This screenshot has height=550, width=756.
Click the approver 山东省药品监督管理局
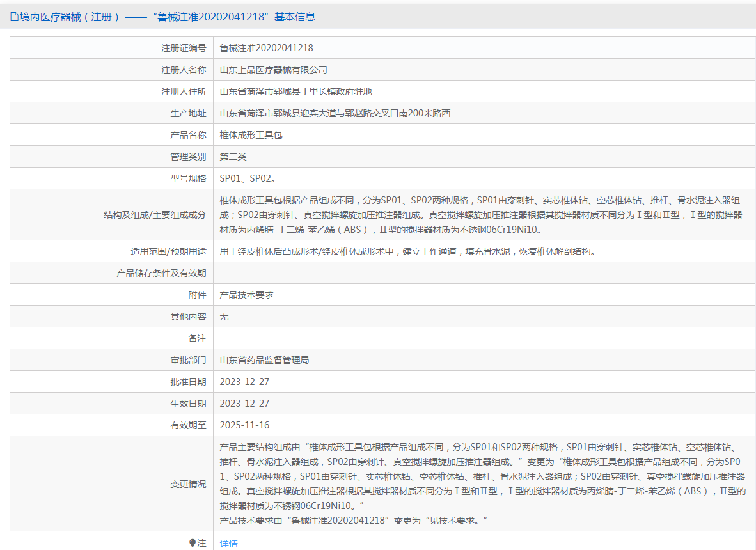pos(264,360)
